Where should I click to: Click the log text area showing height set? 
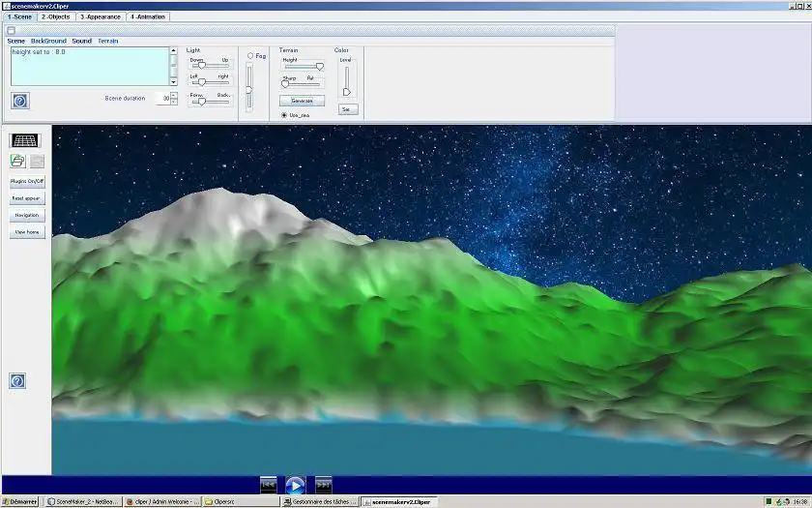point(90,67)
